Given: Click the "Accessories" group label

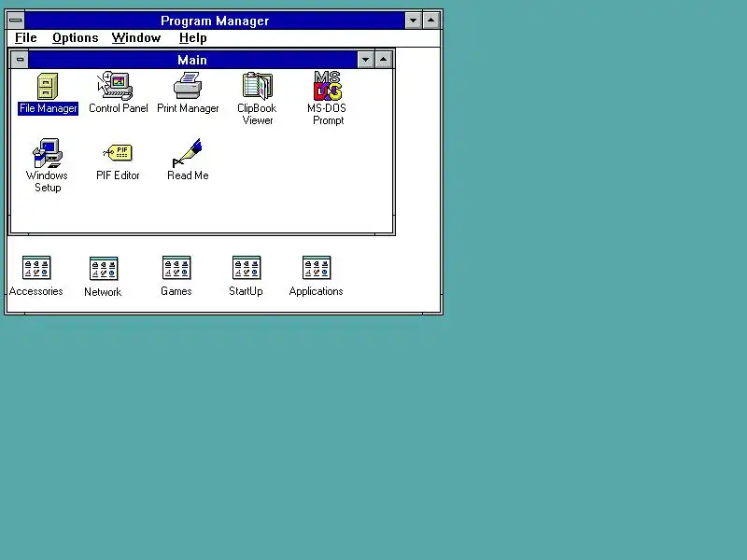Looking at the screenshot, I should pyautogui.click(x=36, y=291).
